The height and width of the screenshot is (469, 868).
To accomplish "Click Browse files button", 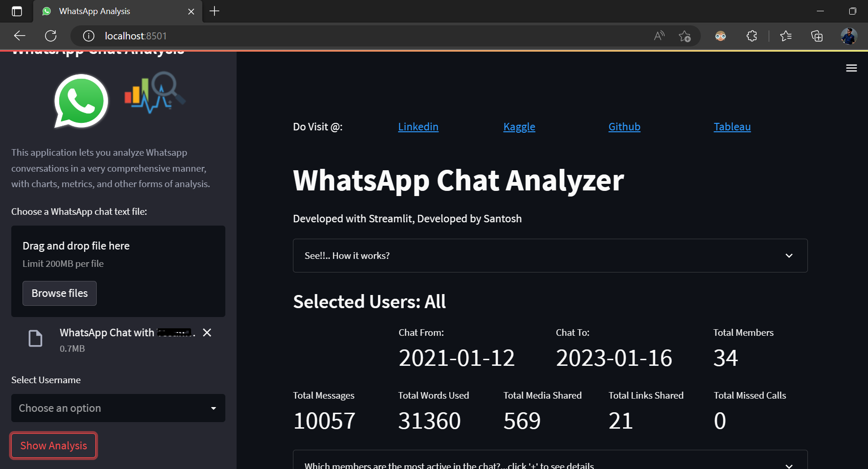I will pyautogui.click(x=60, y=293).
